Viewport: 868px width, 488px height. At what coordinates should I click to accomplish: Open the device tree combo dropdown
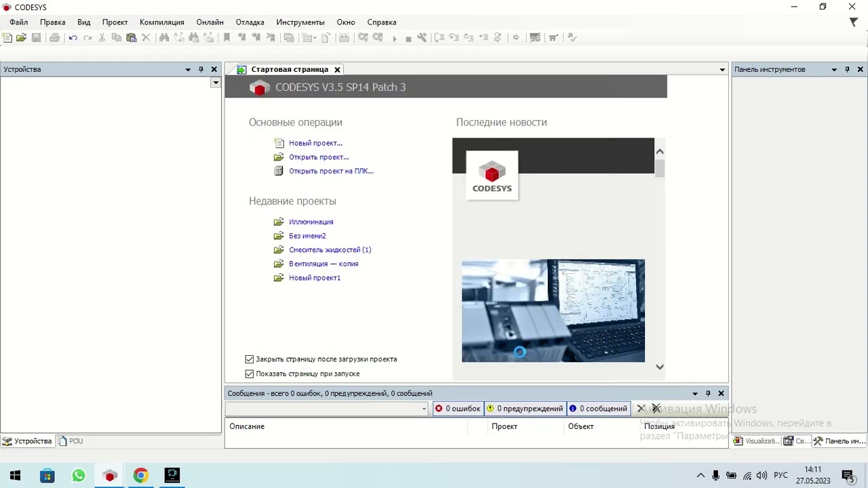[x=216, y=83]
